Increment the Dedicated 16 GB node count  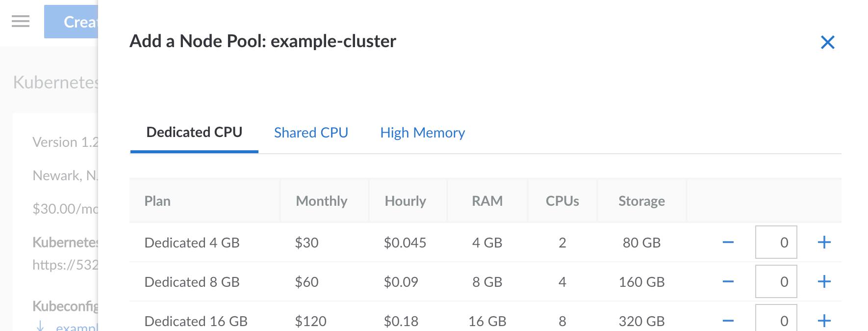point(825,320)
